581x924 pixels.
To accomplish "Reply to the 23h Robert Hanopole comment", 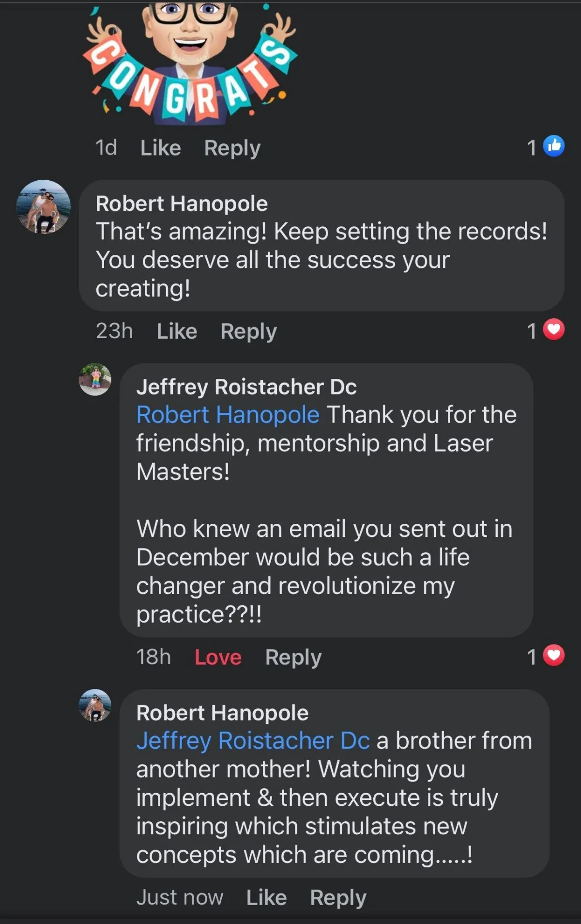I will (248, 331).
